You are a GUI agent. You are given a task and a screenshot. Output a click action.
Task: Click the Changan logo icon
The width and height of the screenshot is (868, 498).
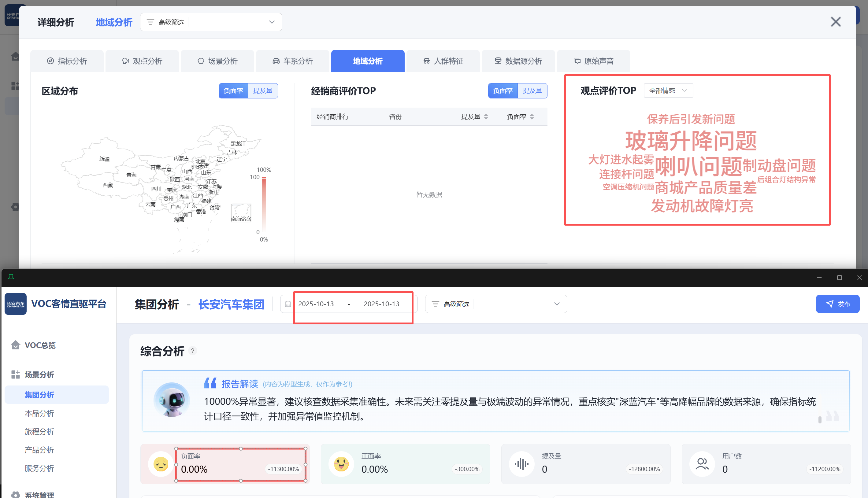click(15, 304)
